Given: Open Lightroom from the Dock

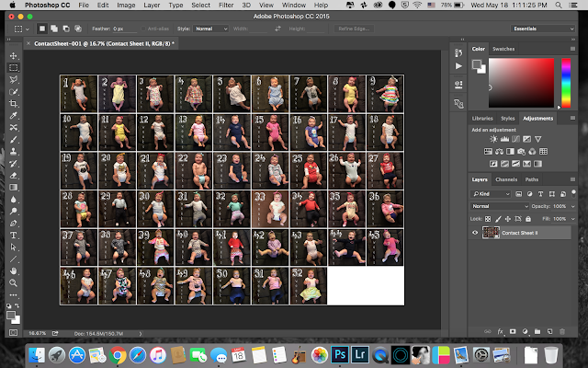Looking at the screenshot, I should [358, 353].
